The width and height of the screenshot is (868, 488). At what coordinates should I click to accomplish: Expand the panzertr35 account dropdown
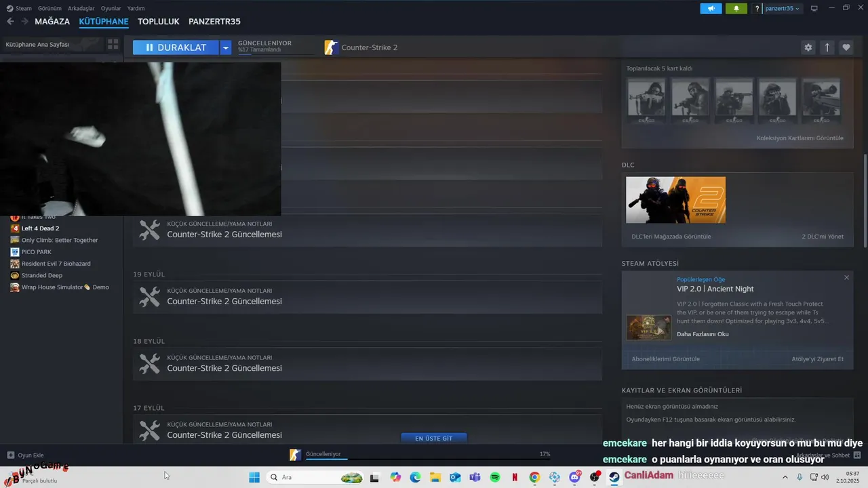tap(783, 9)
